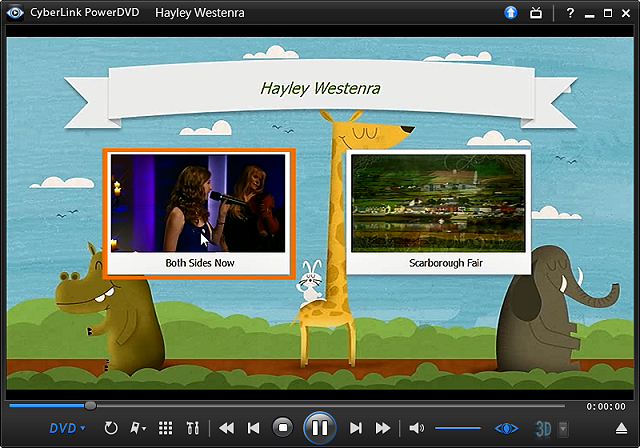Click the Both Sides Now caption

coord(200,263)
